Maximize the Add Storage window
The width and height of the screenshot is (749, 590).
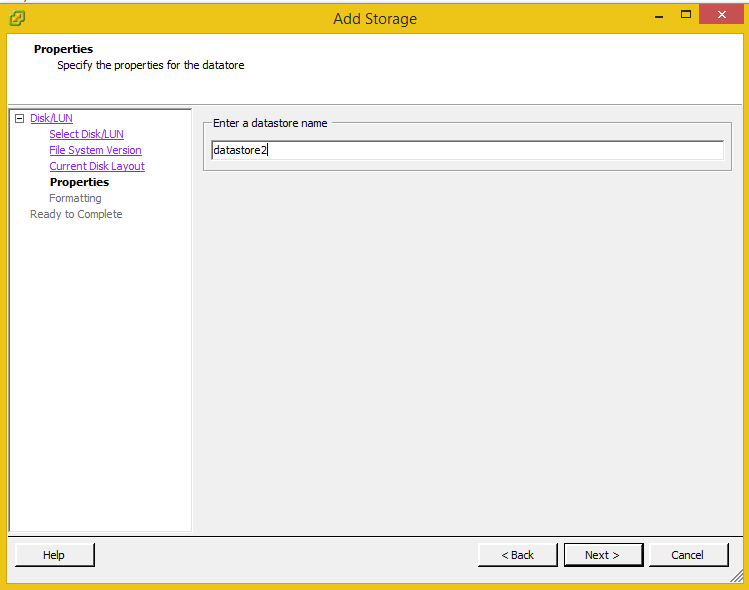(686, 15)
